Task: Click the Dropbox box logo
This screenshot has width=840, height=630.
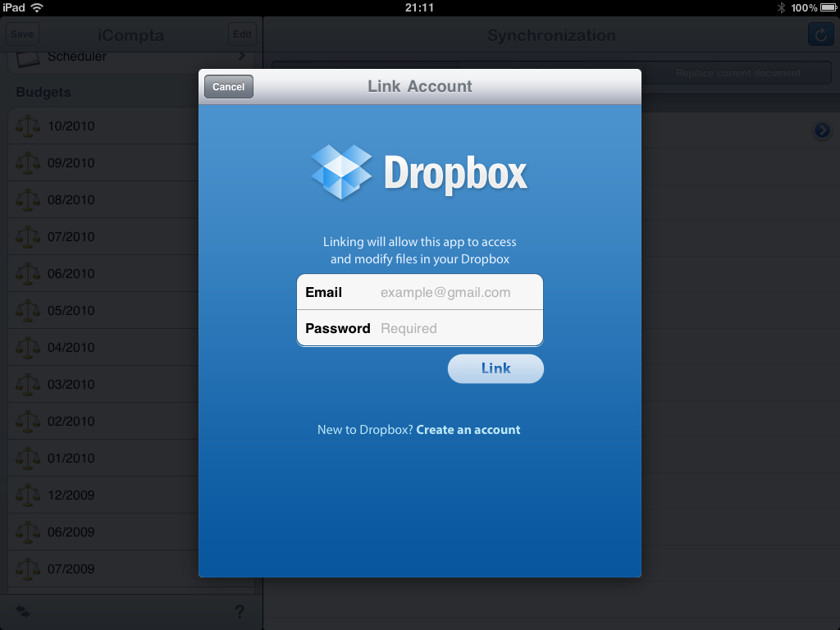Action: coord(341,171)
